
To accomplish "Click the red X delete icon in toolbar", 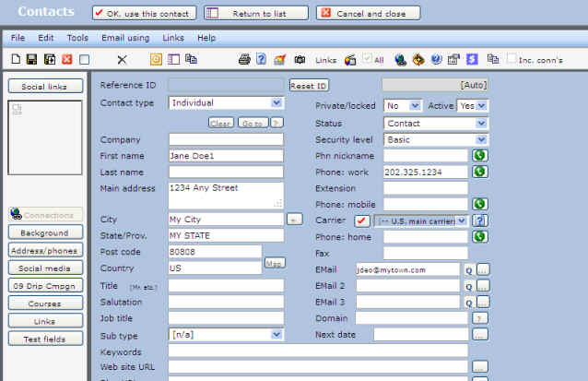I will tap(67, 59).
